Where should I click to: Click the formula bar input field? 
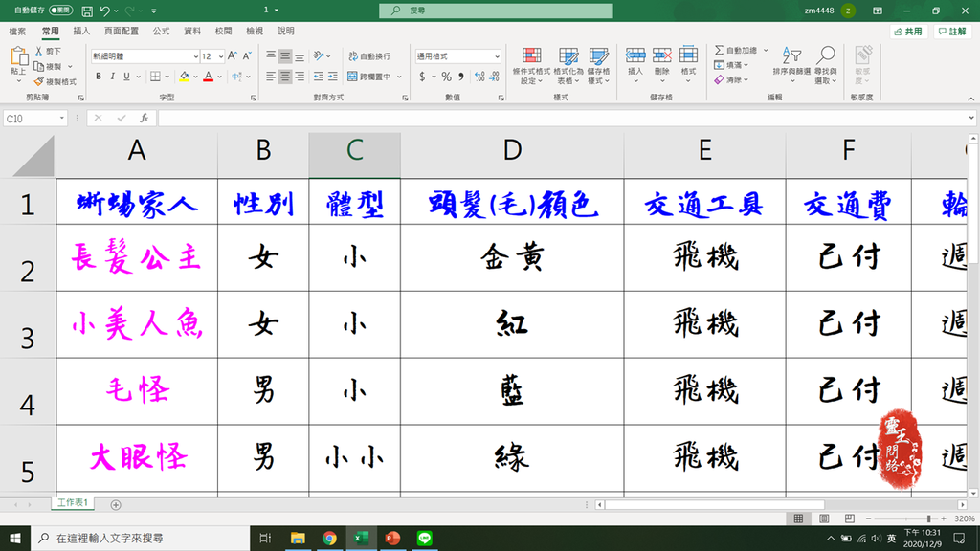[x=563, y=118]
